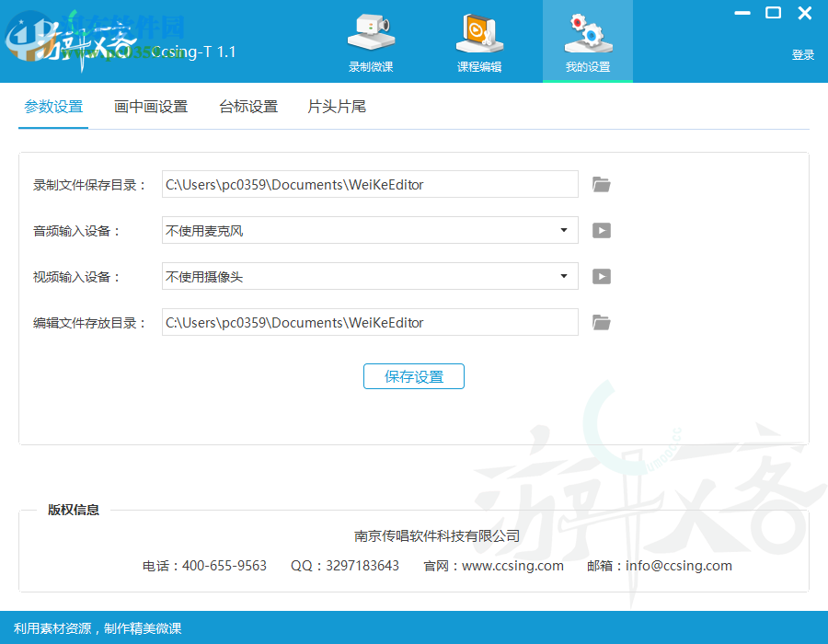Click the recording save directory path field

(368, 184)
